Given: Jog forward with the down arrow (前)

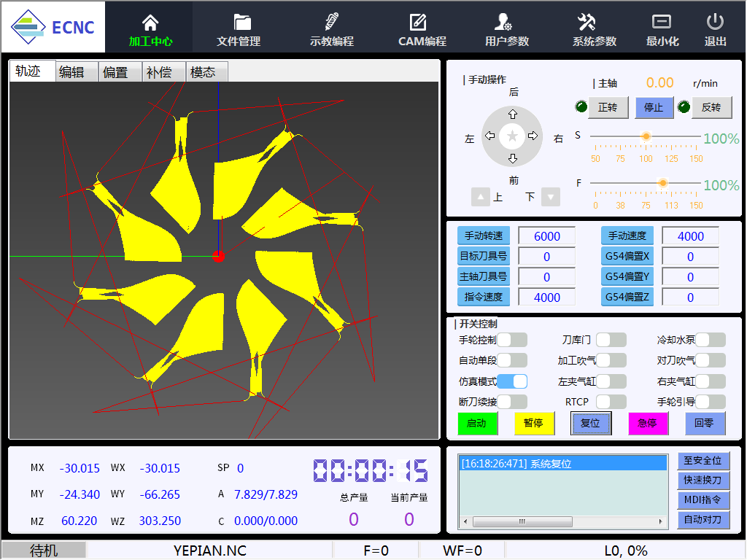Looking at the screenshot, I should [x=513, y=158].
